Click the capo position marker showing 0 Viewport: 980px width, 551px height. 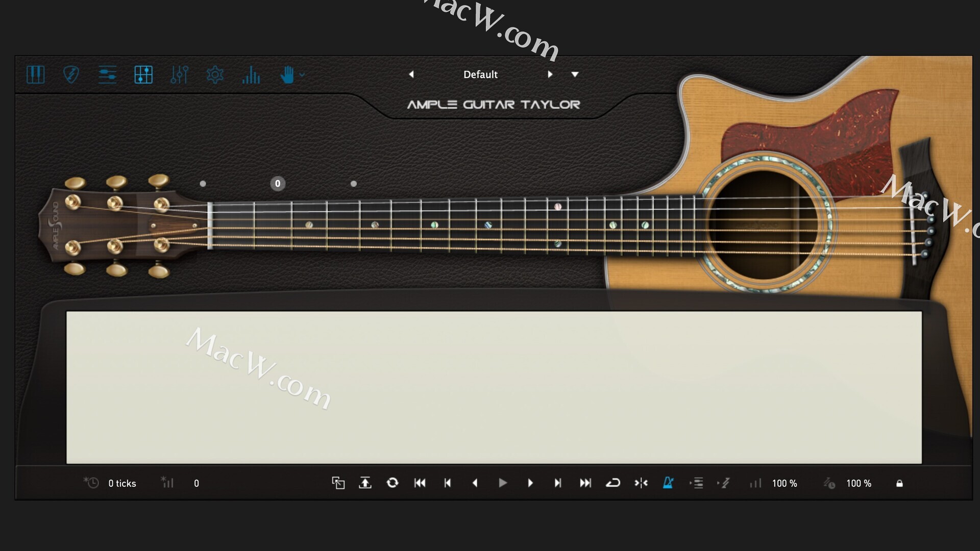click(278, 184)
